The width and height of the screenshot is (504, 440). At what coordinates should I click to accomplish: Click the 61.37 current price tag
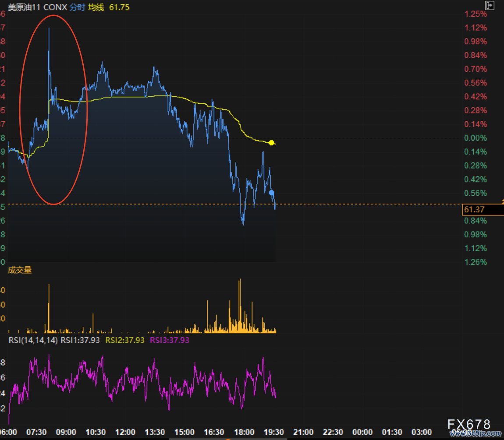[x=474, y=210]
